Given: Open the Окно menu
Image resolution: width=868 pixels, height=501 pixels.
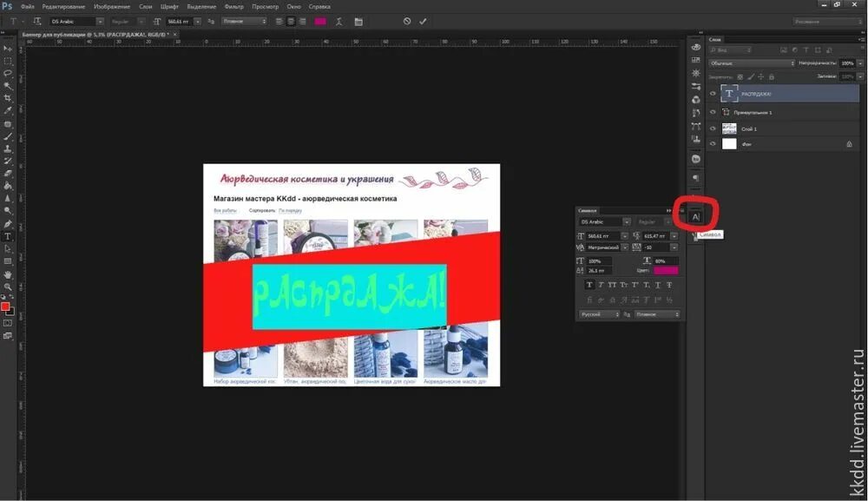Looking at the screenshot, I should (x=294, y=7).
